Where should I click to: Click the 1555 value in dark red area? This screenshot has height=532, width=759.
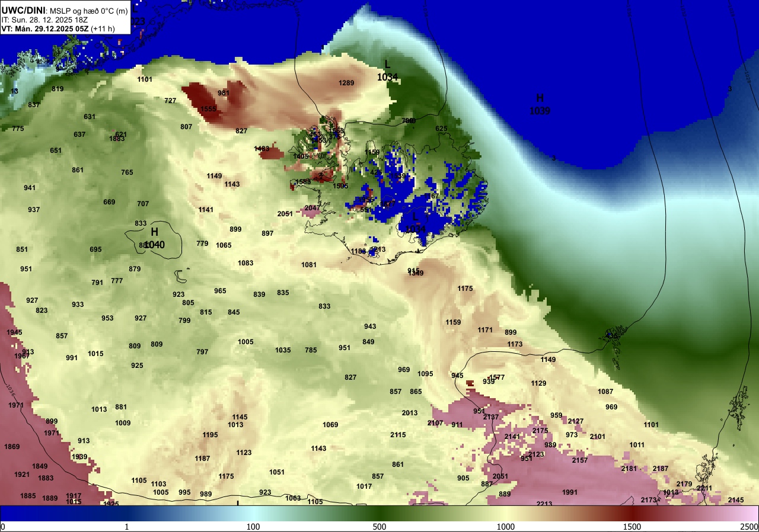[208, 109]
